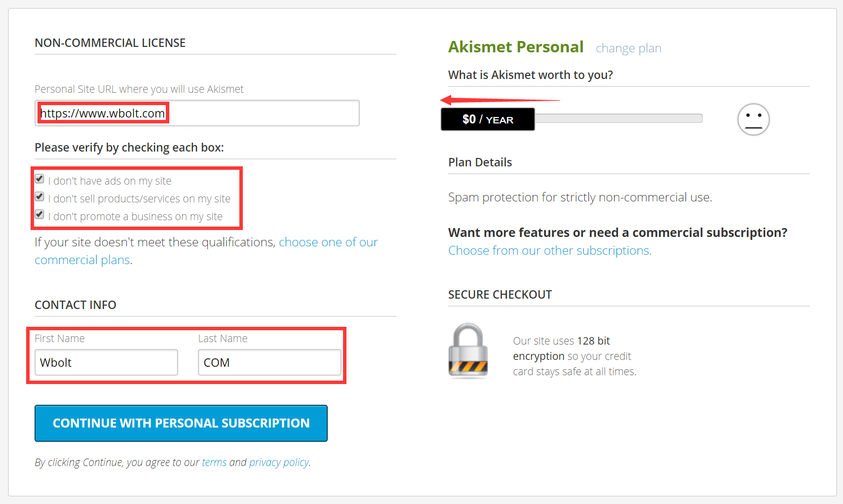The width and height of the screenshot is (843, 504).
Task: Uncheck "I don't have ads on my site"
Action: coord(39,179)
